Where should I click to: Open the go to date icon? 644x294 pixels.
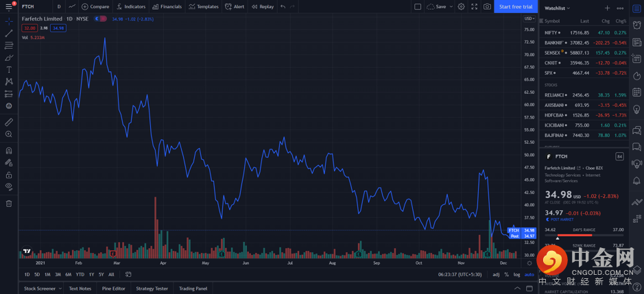click(128, 274)
